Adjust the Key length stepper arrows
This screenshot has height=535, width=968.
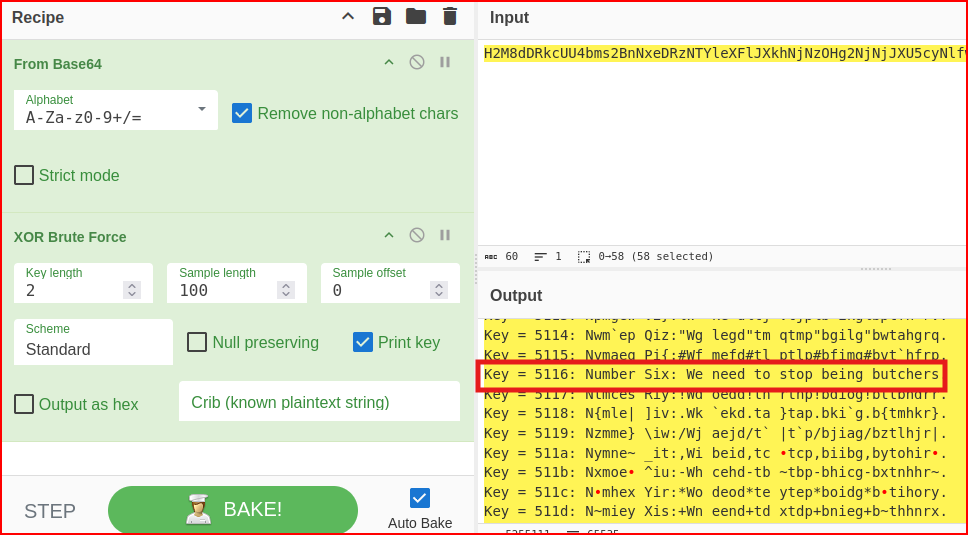[x=132, y=290]
